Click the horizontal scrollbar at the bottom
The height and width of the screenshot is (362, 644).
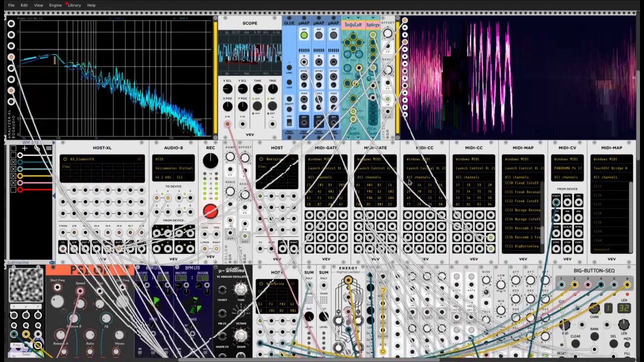tap(309, 359)
